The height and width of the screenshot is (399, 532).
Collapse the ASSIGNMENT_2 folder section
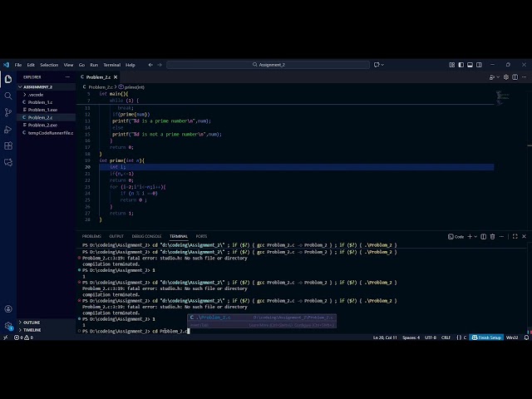[x=47, y=87]
